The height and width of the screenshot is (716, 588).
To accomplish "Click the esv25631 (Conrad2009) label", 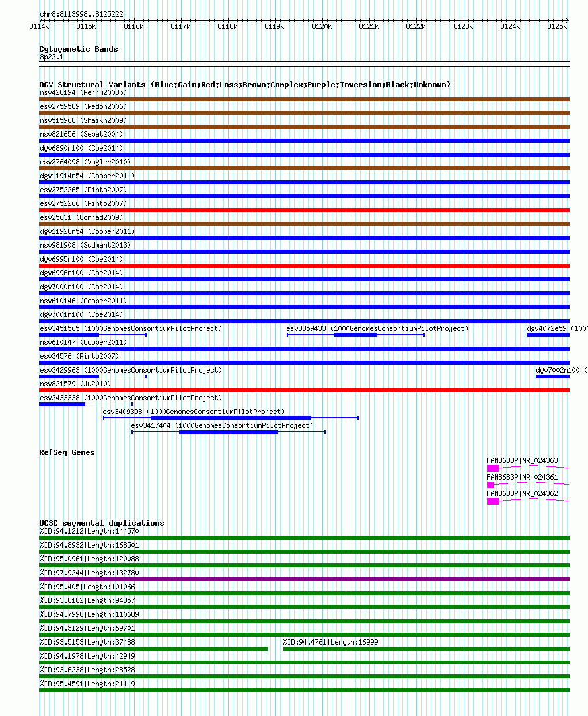I will [x=81, y=217].
